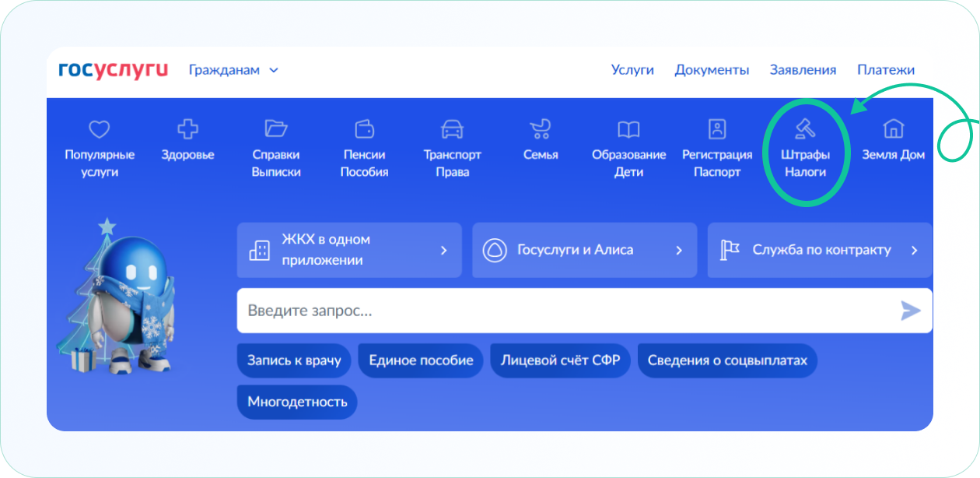Select the Сведения о соцвыплатах chip
Viewport: 980px width, 478px height.
(728, 360)
